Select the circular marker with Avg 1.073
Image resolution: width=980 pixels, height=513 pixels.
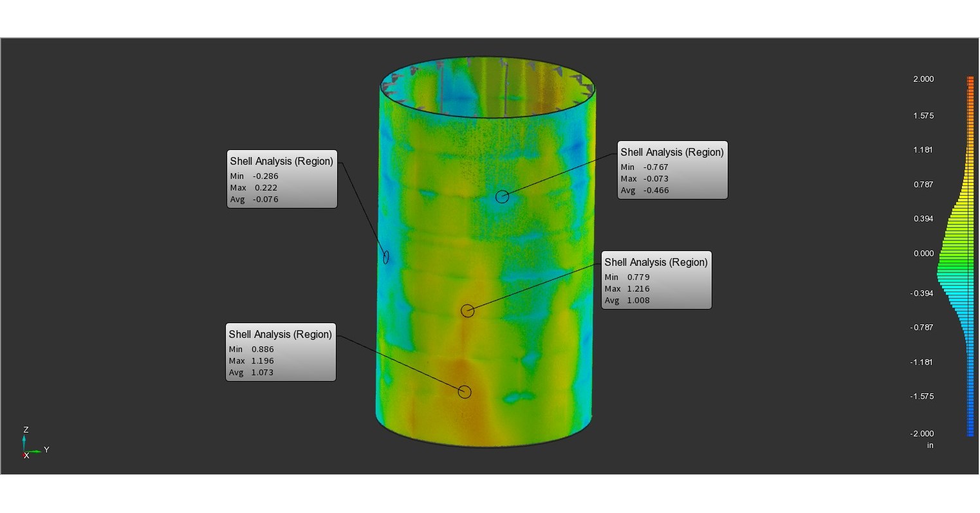click(x=465, y=391)
